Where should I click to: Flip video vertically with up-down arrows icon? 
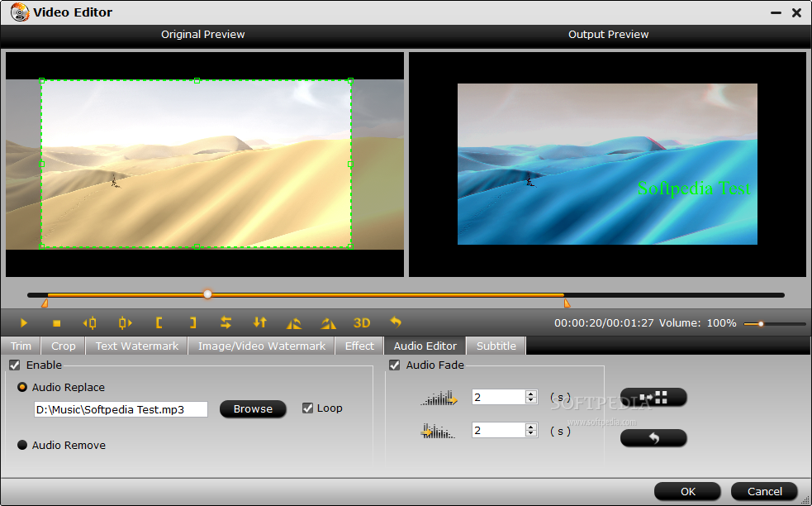click(x=259, y=323)
